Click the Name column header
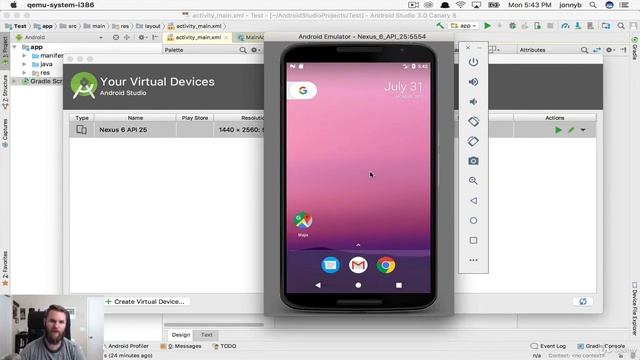 coord(135,118)
